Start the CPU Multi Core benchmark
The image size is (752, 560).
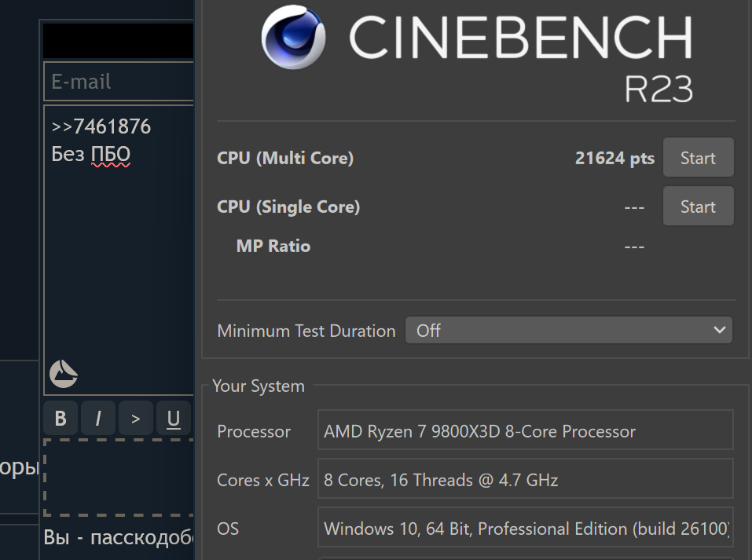(x=698, y=158)
